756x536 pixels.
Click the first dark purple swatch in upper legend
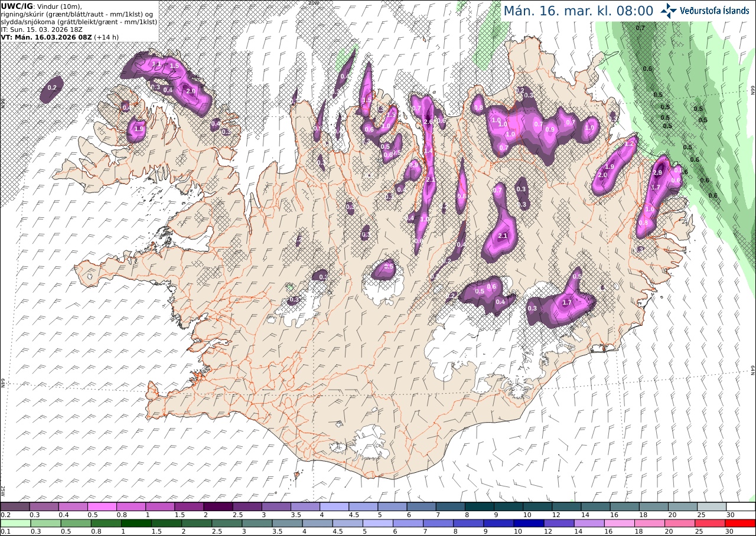pos(15,506)
